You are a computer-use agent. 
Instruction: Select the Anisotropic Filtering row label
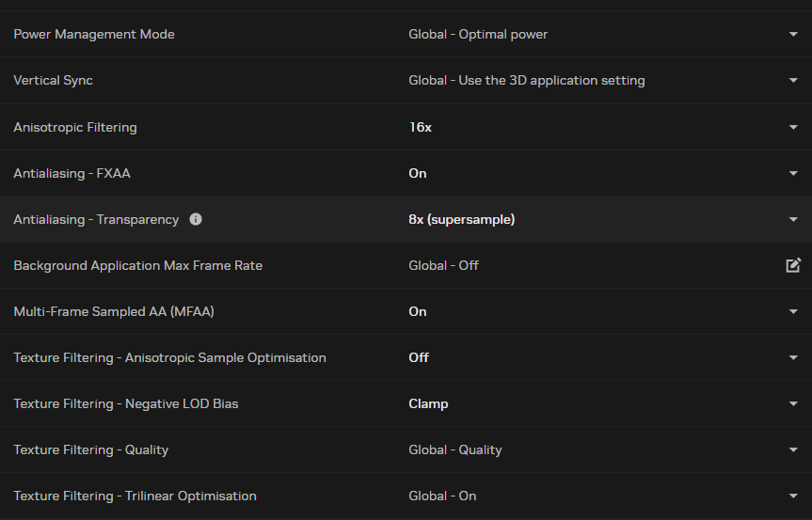click(75, 127)
